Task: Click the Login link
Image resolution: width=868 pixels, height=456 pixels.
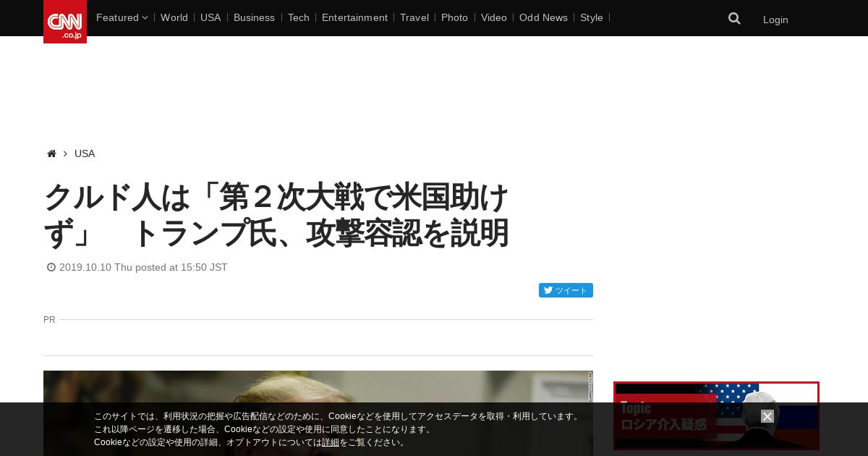Action: 775,20
